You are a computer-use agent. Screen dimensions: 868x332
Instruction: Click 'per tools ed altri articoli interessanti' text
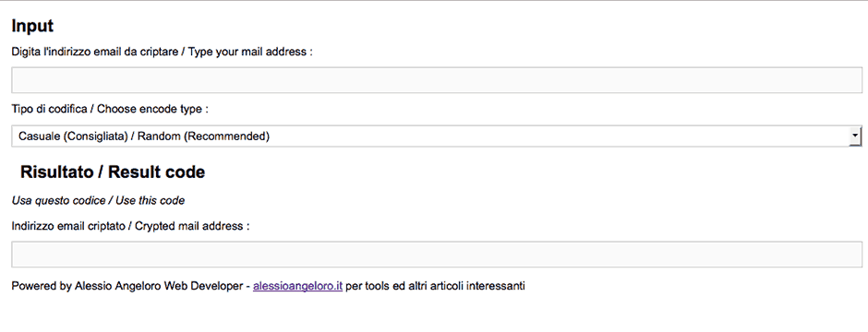[x=435, y=286]
